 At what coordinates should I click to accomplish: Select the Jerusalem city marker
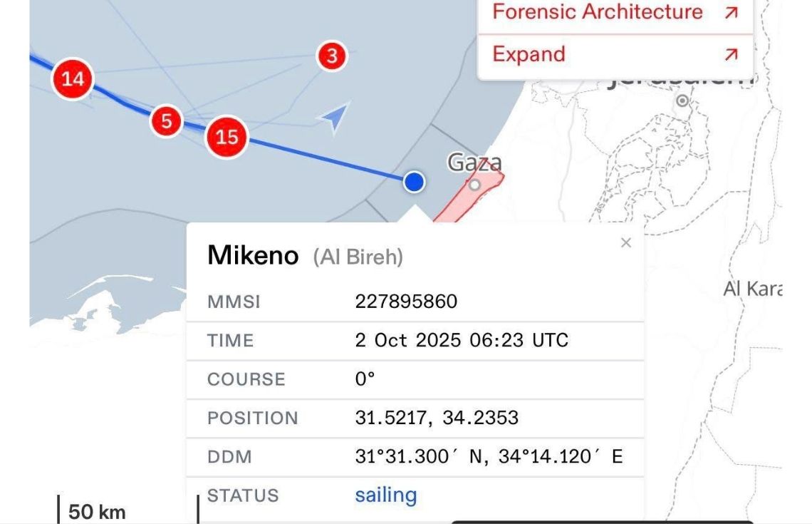coord(682,101)
